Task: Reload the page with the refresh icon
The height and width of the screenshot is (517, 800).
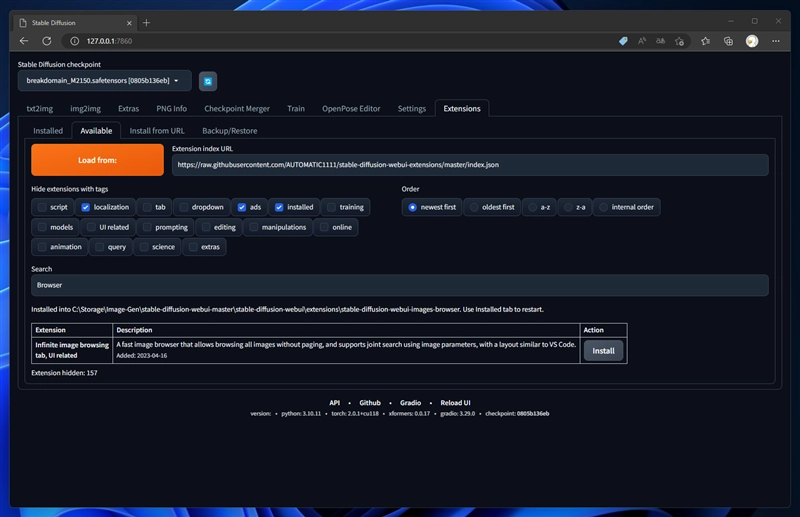Action: coord(46,41)
